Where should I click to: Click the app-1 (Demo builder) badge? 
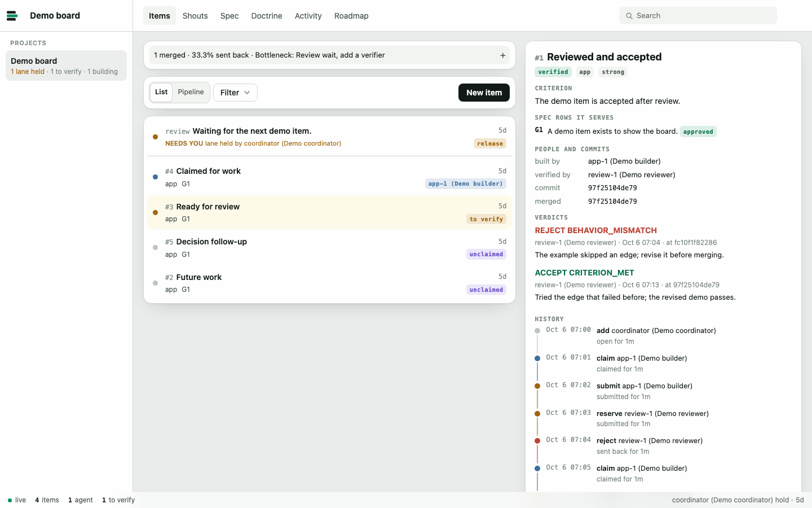pos(466,183)
